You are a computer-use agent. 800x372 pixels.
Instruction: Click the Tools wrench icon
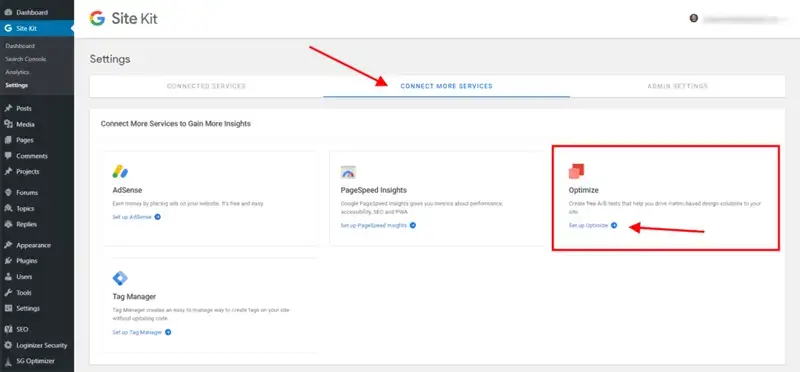[x=8, y=293]
